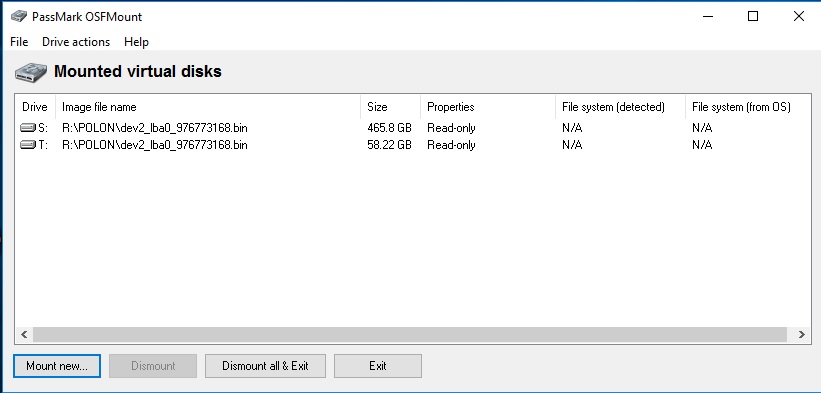Sort by the Size column header

pos(390,107)
